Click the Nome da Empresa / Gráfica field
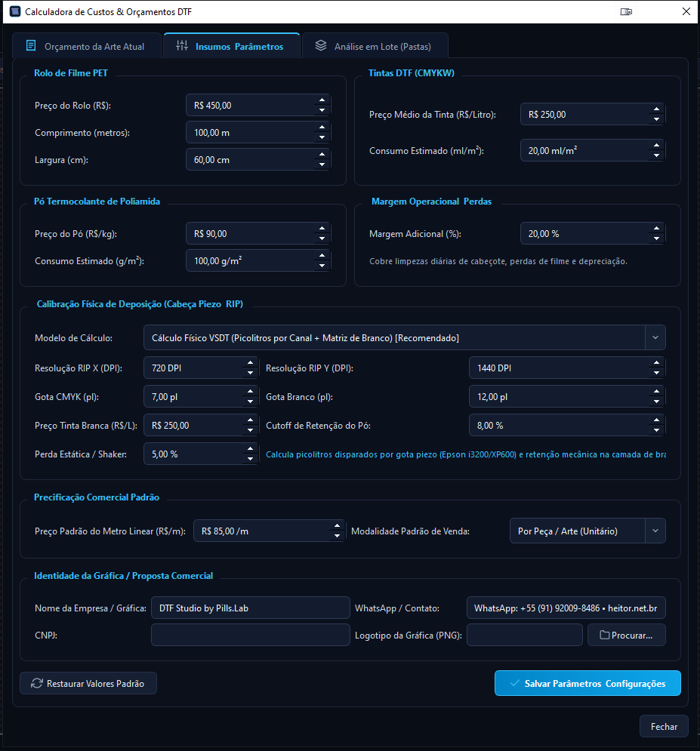Image resolution: width=700 pixels, height=751 pixels. 250,608
